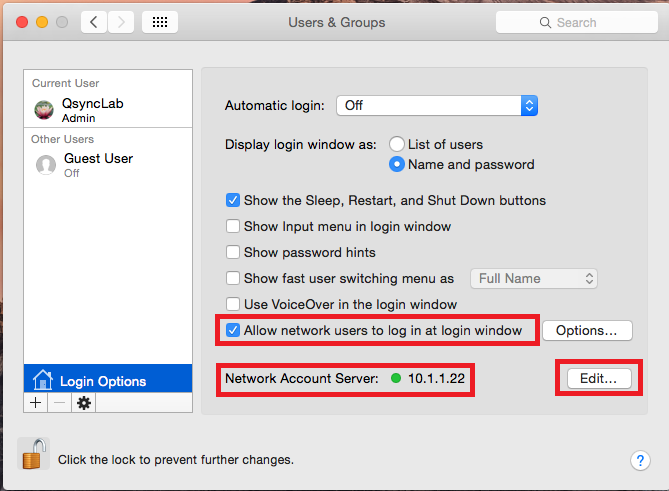Click the QsyncLab user avatar
The image size is (669, 491).
coord(44,110)
